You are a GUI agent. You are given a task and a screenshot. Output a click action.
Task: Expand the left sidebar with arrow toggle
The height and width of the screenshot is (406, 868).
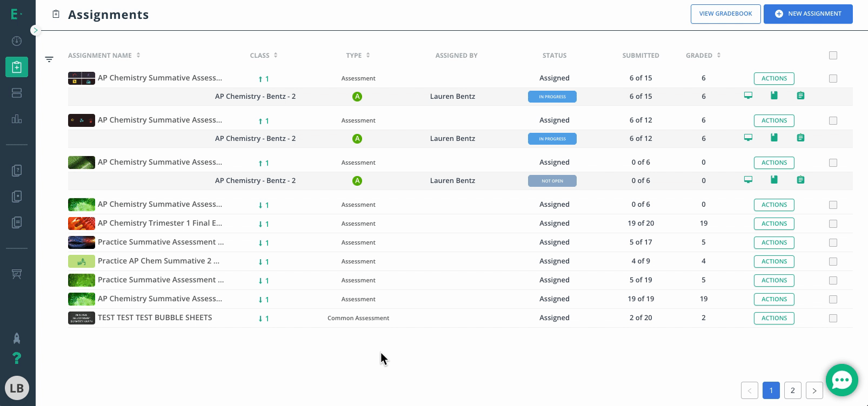36,30
